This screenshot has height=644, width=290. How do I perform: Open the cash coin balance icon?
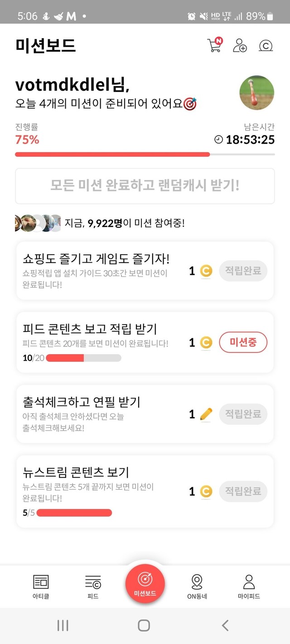pos(266,46)
